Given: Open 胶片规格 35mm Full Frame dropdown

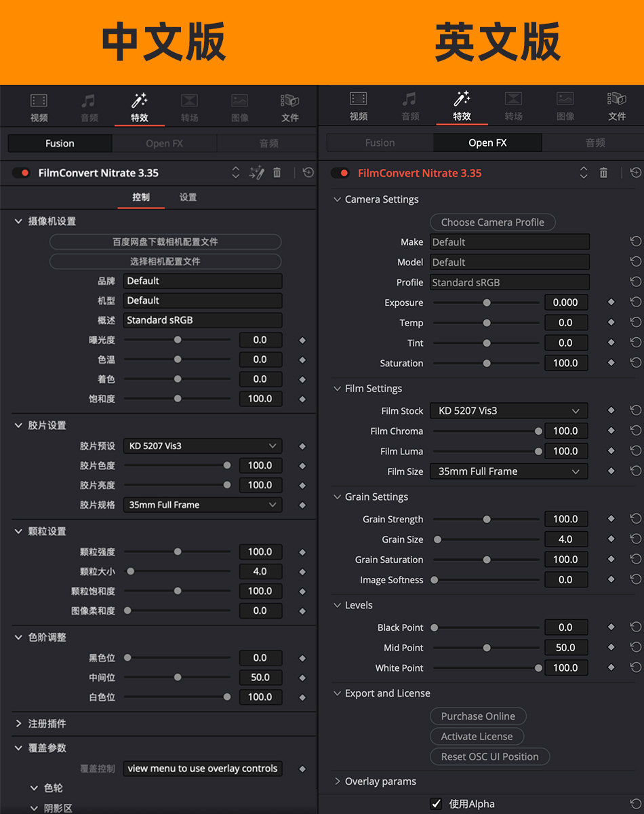Looking at the screenshot, I should 202,505.
